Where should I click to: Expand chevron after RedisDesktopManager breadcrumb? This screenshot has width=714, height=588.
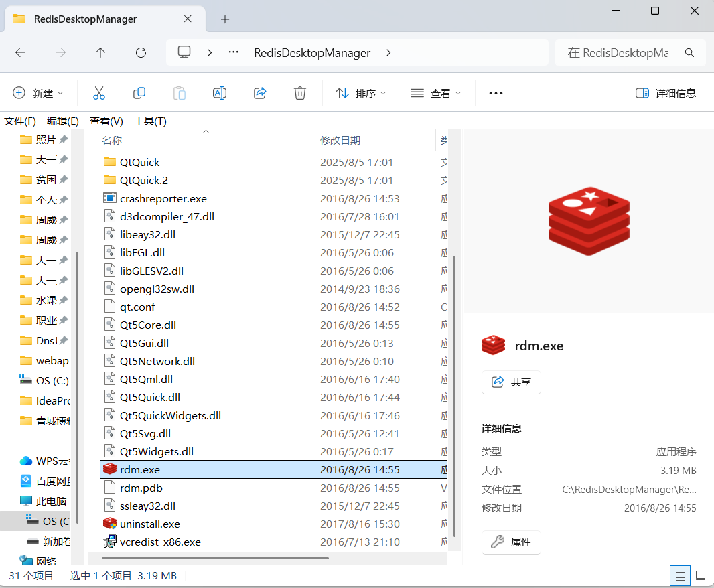[x=388, y=53]
